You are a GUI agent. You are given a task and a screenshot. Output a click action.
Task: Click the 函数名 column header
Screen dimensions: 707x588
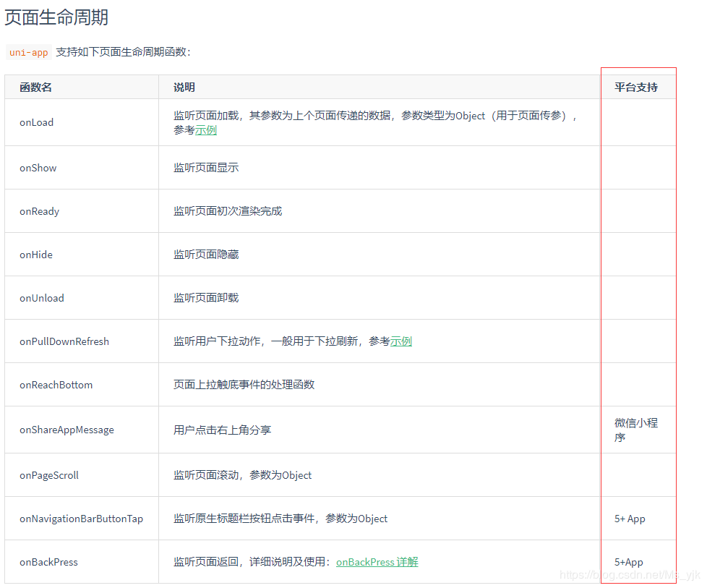pyautogui.click(x=35, y=88)
